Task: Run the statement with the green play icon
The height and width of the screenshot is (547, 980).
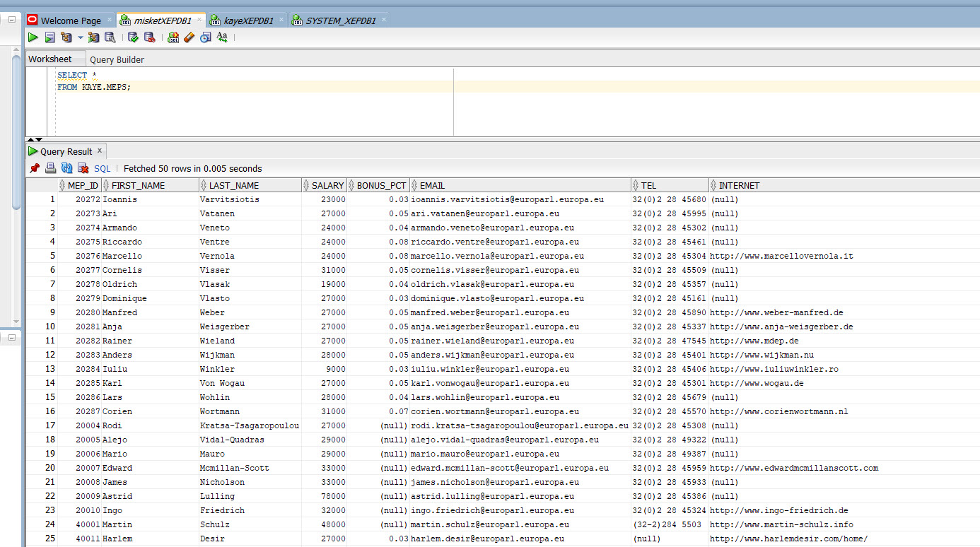Action: 33,37
